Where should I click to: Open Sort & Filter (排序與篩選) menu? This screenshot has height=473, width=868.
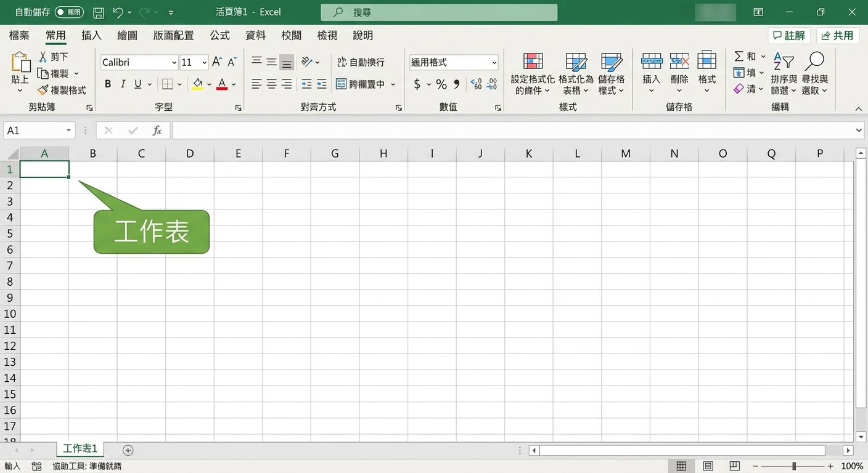tap(784, 73)
